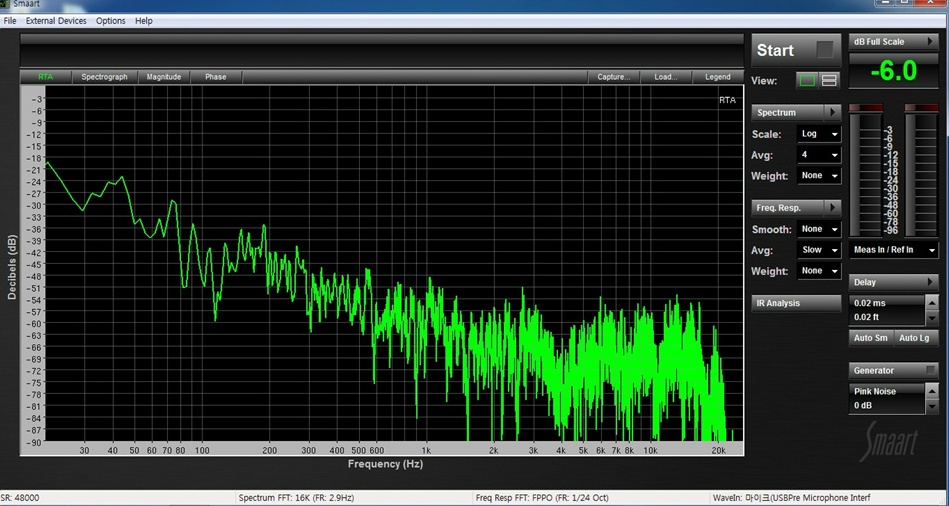Click the Capture... button
This screenshot has height=506, width=949.
click(614, 77)
